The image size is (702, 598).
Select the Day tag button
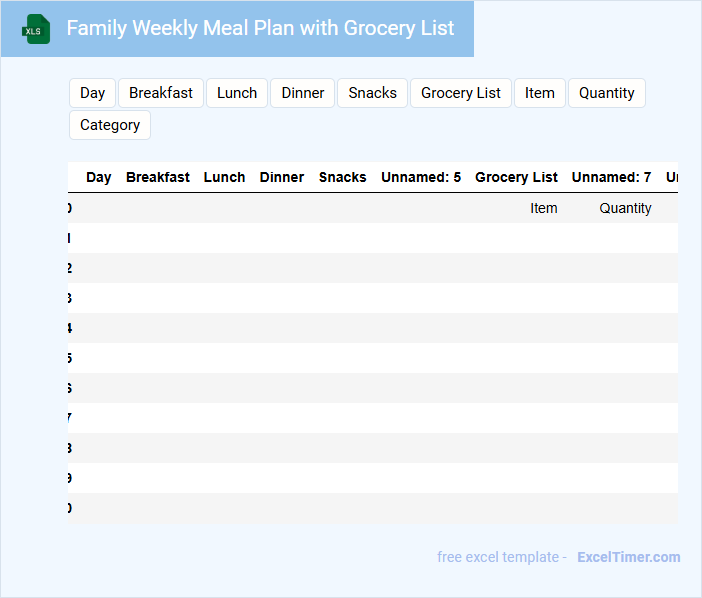click(x=93, y=93)
